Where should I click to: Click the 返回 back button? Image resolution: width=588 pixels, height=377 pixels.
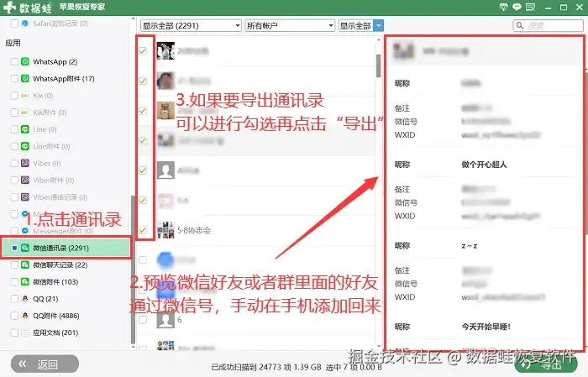pyautogui.click(x=45, y=364)
